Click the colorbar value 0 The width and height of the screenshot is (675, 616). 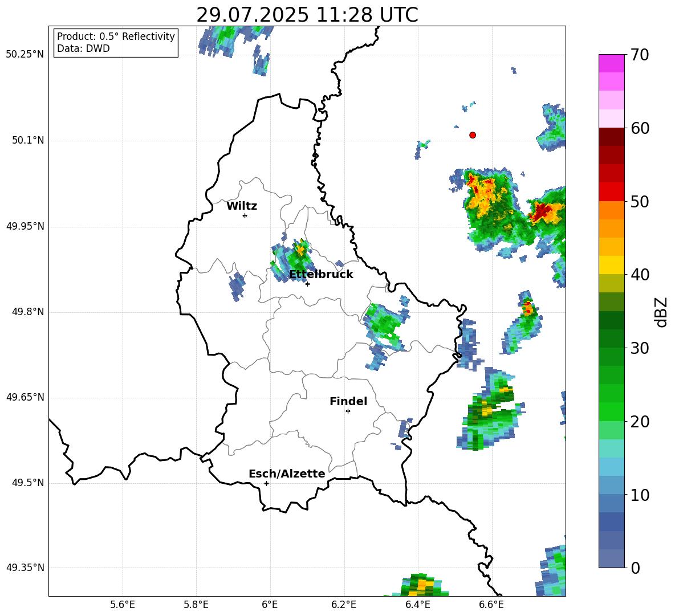635,568
